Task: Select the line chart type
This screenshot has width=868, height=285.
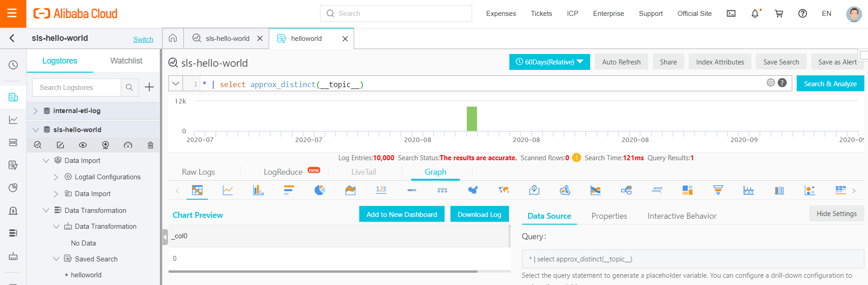Action: pyautogui.click(x=228, y=190)
